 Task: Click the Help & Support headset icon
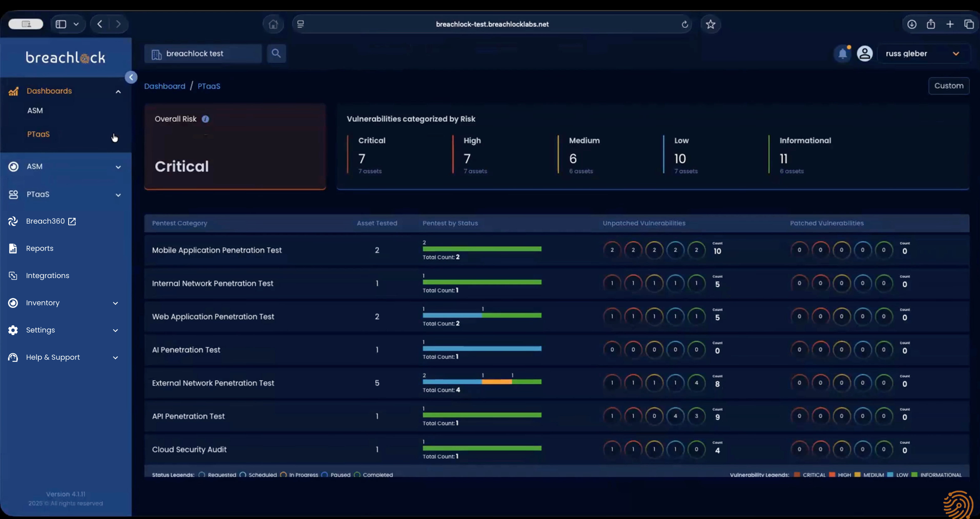[13, 357]
